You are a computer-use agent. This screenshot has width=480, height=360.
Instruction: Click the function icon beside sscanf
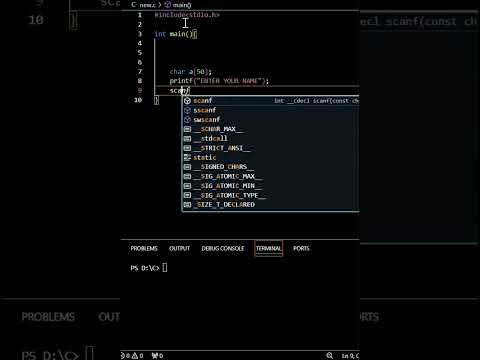pos(187,110)
